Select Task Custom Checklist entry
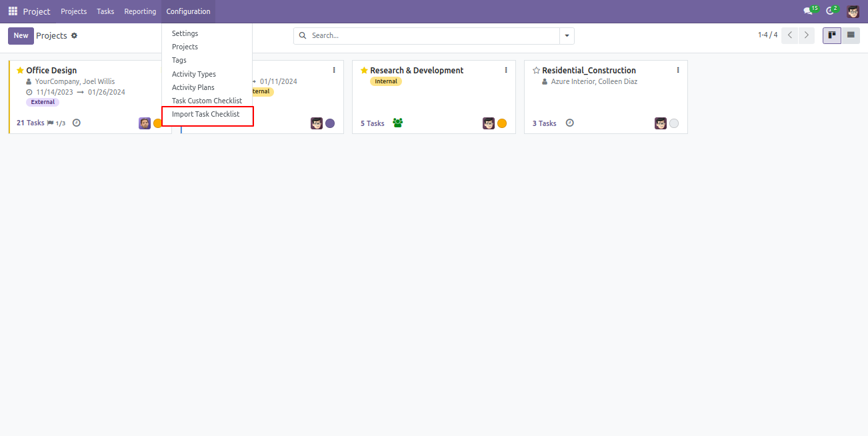The image size is (868, 436). point(207,101)
